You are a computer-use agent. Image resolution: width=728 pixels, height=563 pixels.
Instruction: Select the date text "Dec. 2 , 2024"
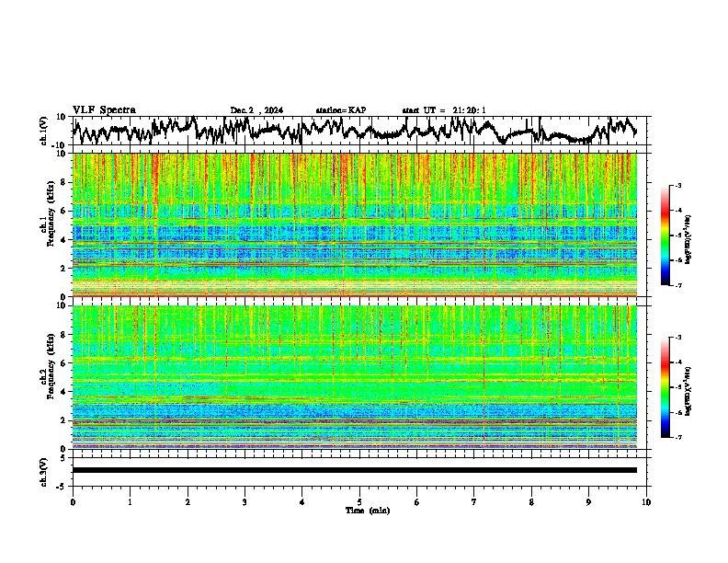coord(256,110)
